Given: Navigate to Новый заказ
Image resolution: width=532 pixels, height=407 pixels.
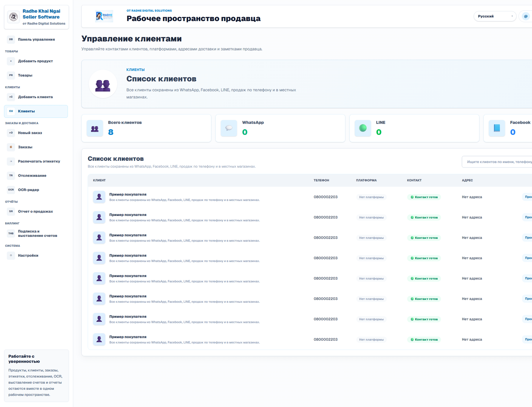Looking at the screenshot, I should click(x=36, y=133).
